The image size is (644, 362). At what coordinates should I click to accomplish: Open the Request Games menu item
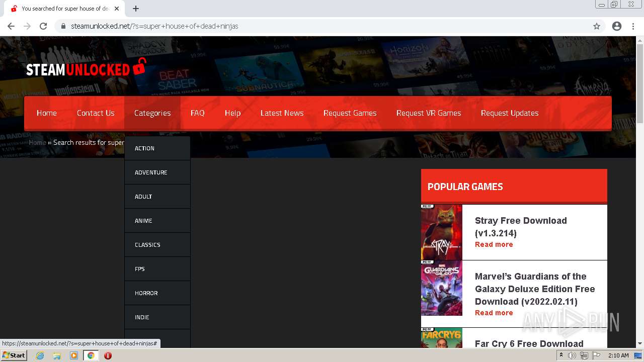click(x=350, y=113)
